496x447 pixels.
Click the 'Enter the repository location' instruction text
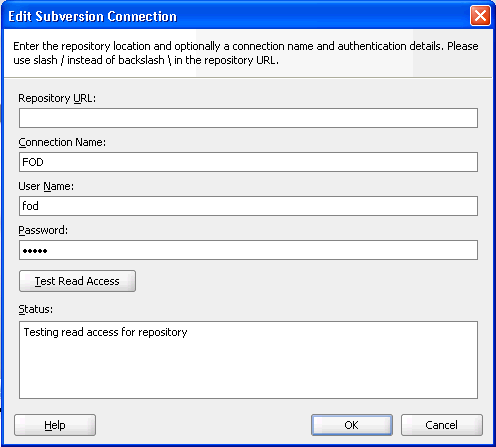246,53
